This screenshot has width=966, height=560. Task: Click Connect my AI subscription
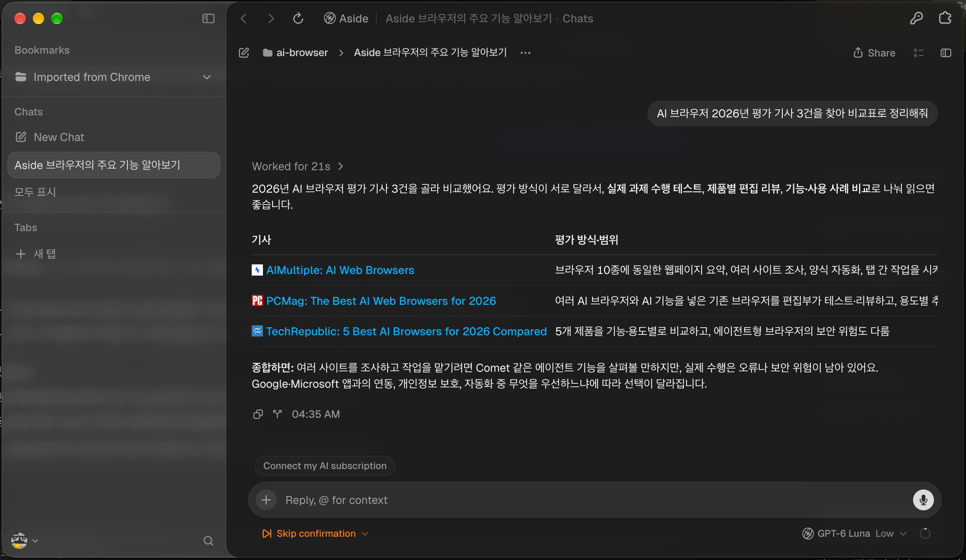point(325,466)
